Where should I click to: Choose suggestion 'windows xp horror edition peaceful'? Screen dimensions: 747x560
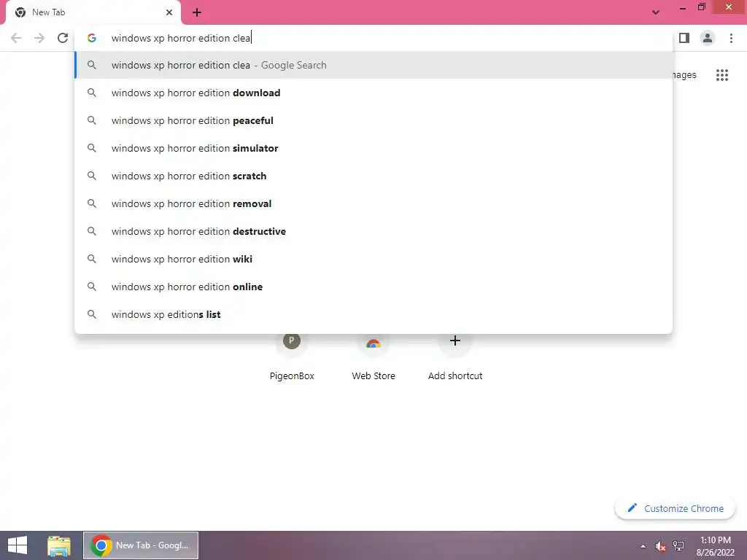[373, 120]
